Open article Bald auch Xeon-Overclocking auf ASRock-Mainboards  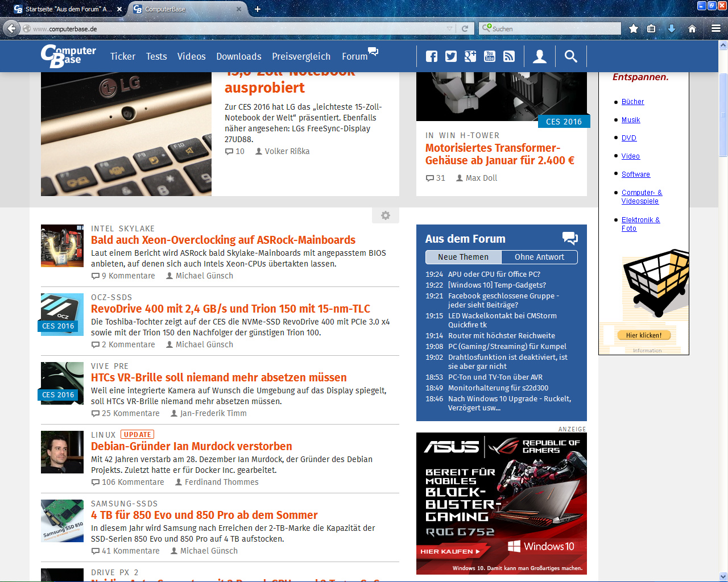point(223,240)
